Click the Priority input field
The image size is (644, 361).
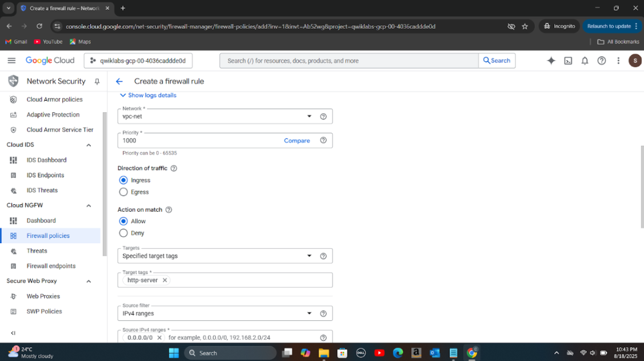(x=200, y=141)
